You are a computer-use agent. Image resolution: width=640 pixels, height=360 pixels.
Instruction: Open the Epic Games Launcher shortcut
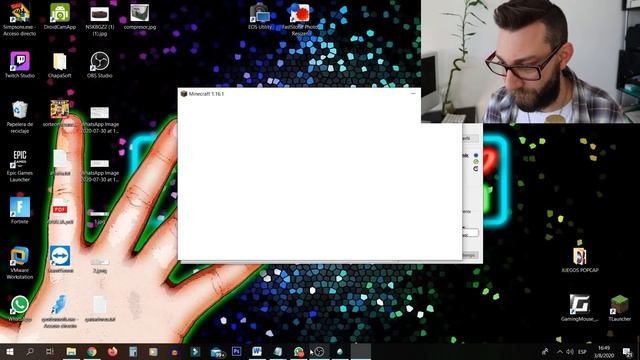coord(19,166)
